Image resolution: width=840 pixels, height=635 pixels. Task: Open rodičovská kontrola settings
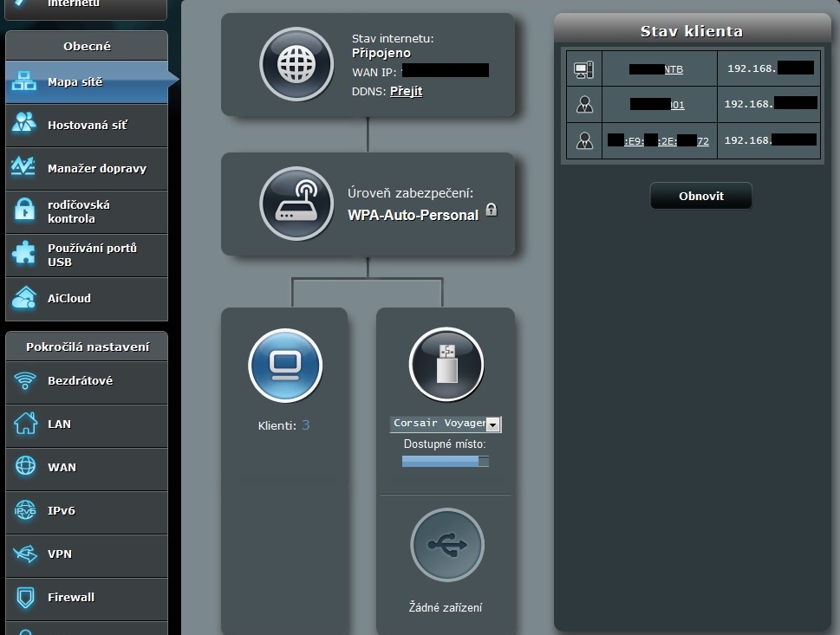[78, 212]
